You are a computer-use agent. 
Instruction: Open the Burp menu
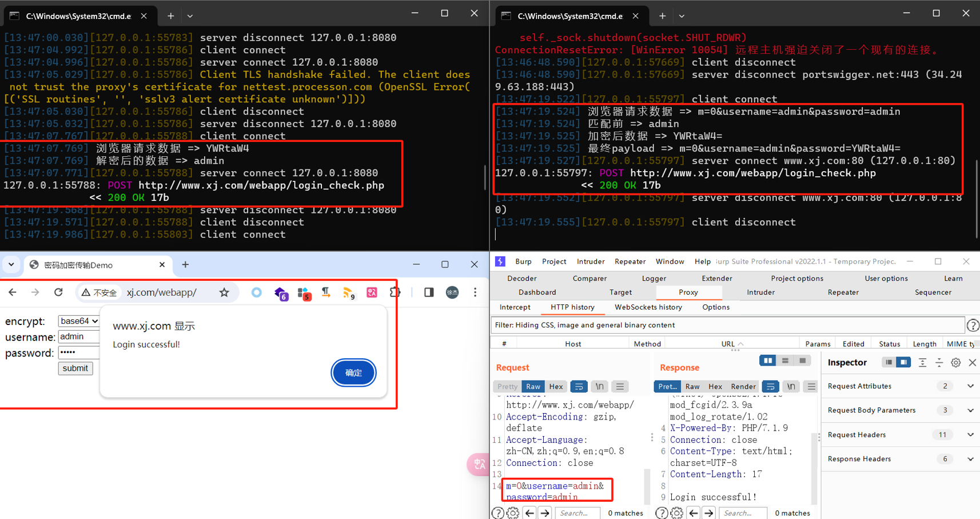coord(523,262)
